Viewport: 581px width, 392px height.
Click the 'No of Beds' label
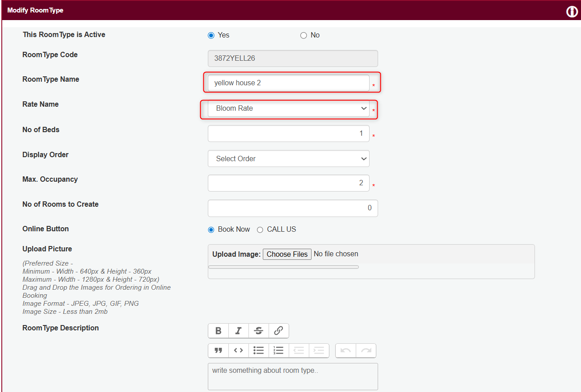(41, 130)
